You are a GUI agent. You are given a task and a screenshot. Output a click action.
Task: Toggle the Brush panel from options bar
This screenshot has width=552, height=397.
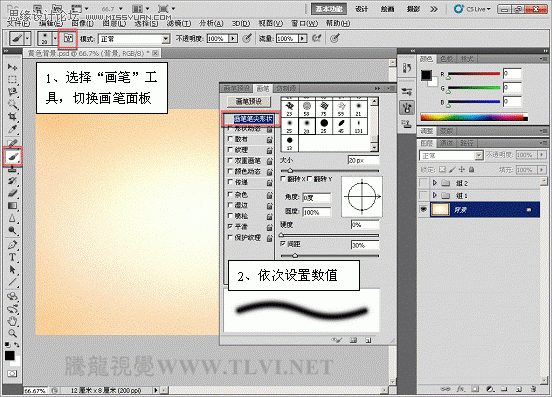(x=68, y=38)
